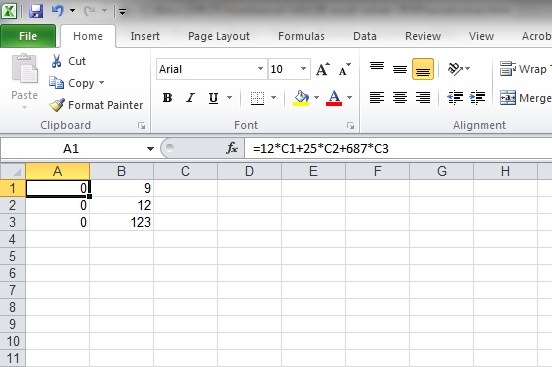This screenshot has height=367, width=552.
Task: Toggle the highlighted Bottom Align button
Action: pos(423,69)
